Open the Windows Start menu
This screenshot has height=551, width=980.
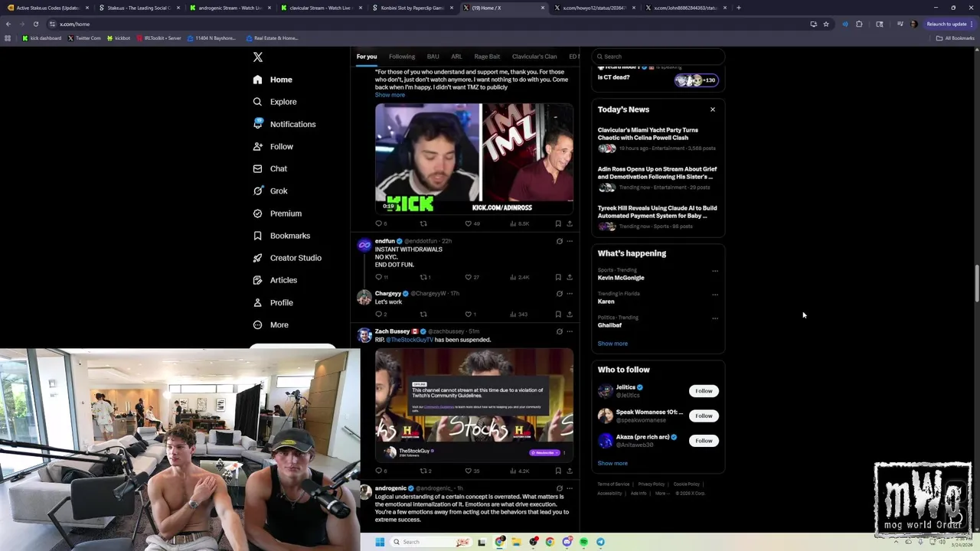click(x=380, y=542)
